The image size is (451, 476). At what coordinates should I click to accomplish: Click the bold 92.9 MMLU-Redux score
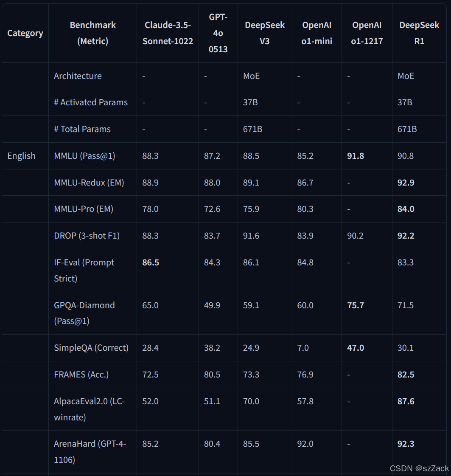406,183
